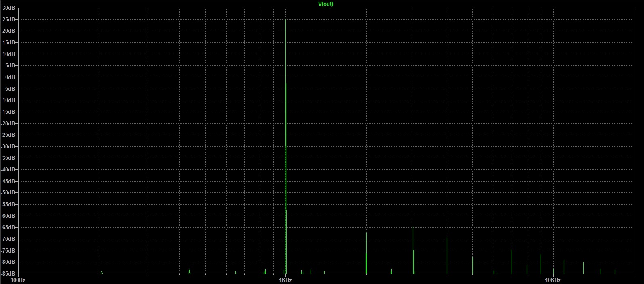
Task: Click the -50dB axis label
Action: [8, 193]
